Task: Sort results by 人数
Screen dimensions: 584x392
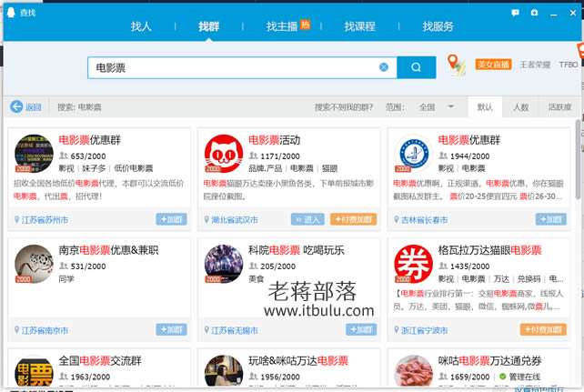Action: pyautogui.click(x=520, y=107)
